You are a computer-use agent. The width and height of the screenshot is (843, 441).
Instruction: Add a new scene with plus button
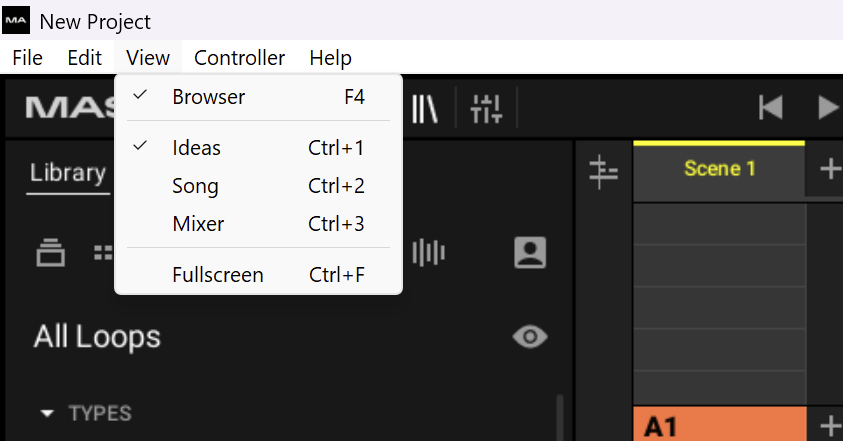(x=829, y=169)
